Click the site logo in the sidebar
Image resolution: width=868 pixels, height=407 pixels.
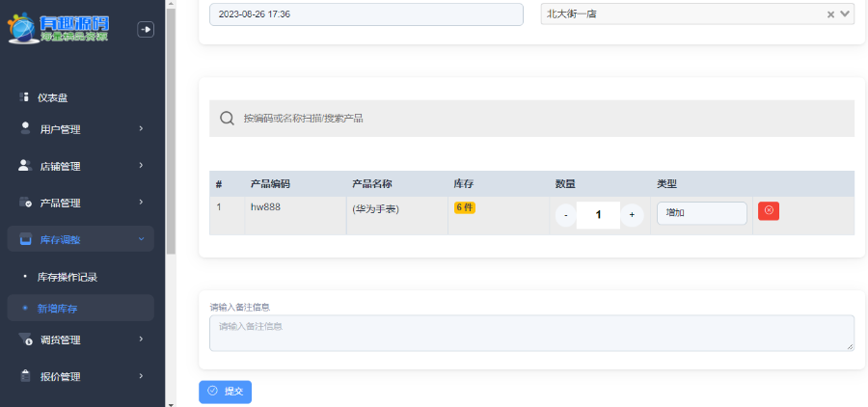coord(60,29)
